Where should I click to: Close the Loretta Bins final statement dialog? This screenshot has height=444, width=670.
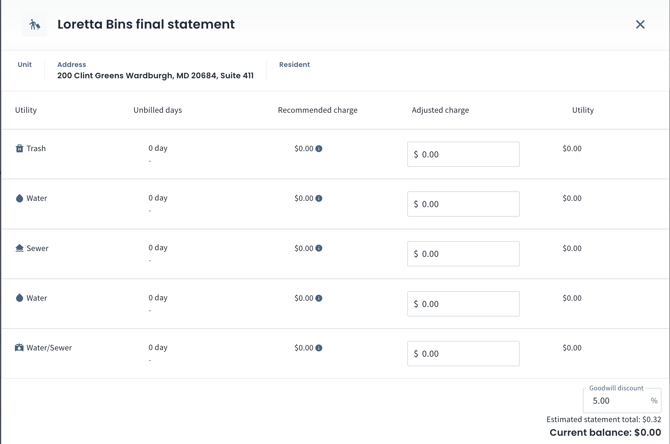tap(640, 25)
